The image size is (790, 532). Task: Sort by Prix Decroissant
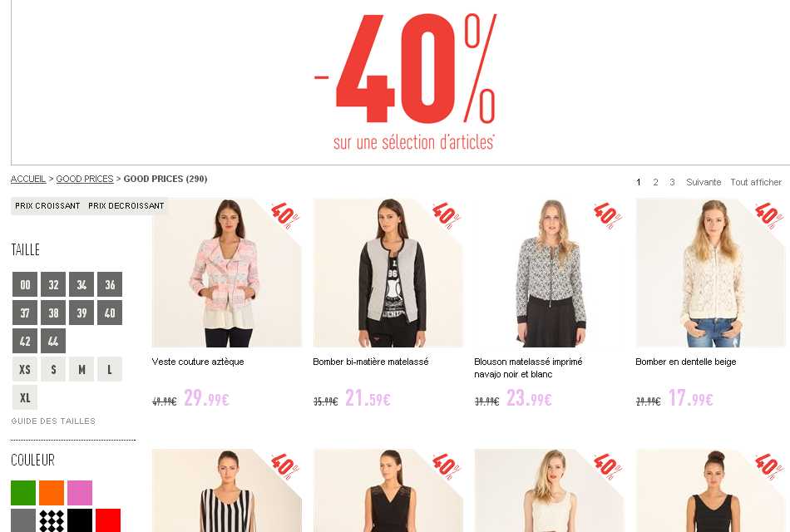[x=126, y=206]
